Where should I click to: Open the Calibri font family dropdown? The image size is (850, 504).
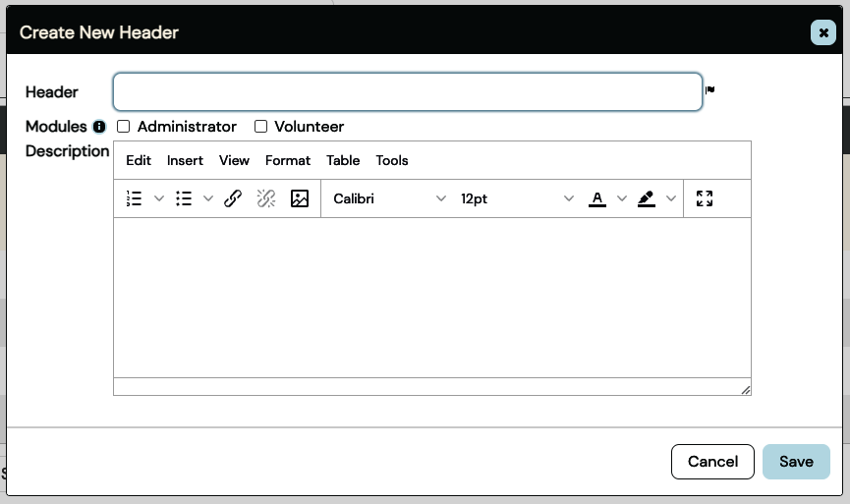389,198
